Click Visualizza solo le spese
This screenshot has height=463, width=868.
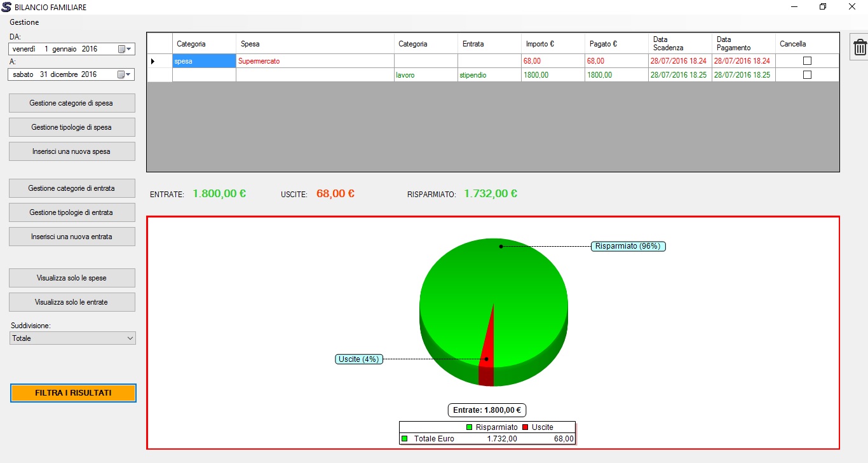tap(72, 278)
